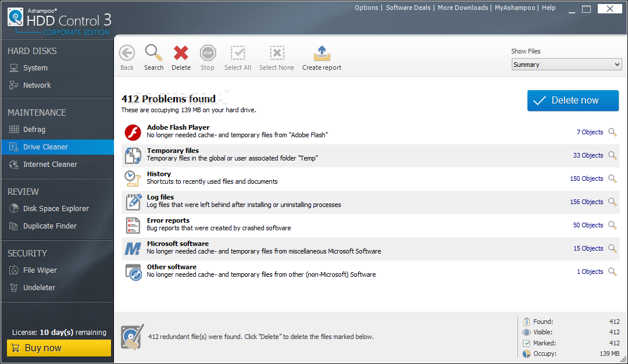
Task: Open Software Deals link
Action: pyautogui.click(x=408, y=8)
